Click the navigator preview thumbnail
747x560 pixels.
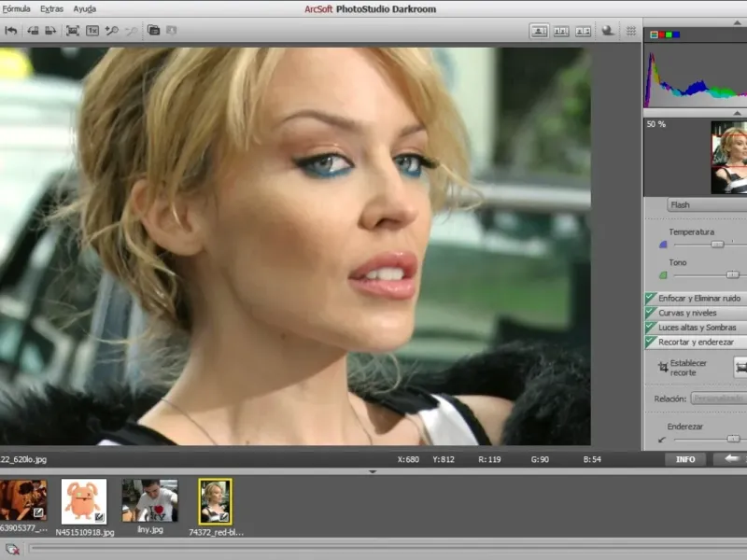coord(729,158)
